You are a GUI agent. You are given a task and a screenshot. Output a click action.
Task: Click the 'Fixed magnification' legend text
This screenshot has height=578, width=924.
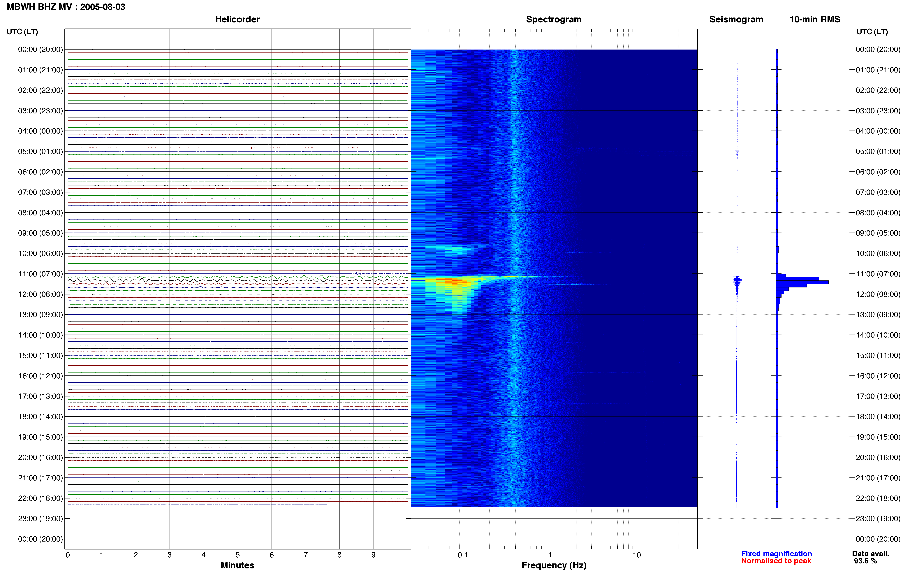[x=777, y=554]
